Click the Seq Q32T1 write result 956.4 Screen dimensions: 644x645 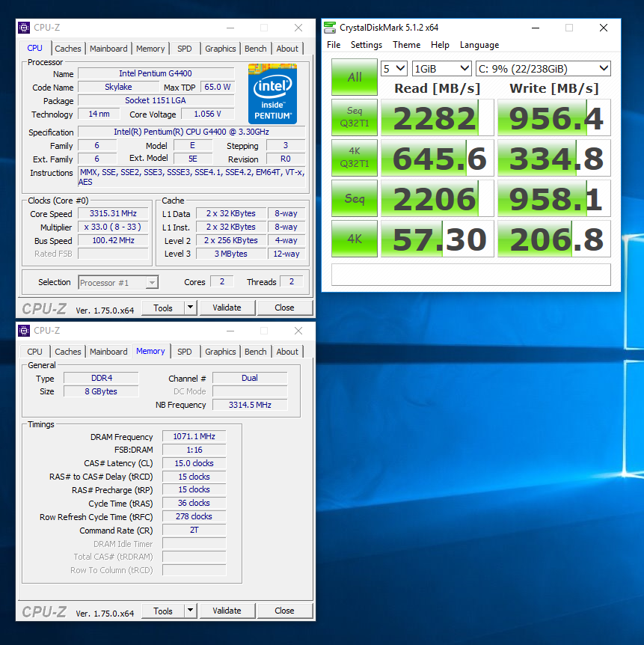(x=554, y=117)
